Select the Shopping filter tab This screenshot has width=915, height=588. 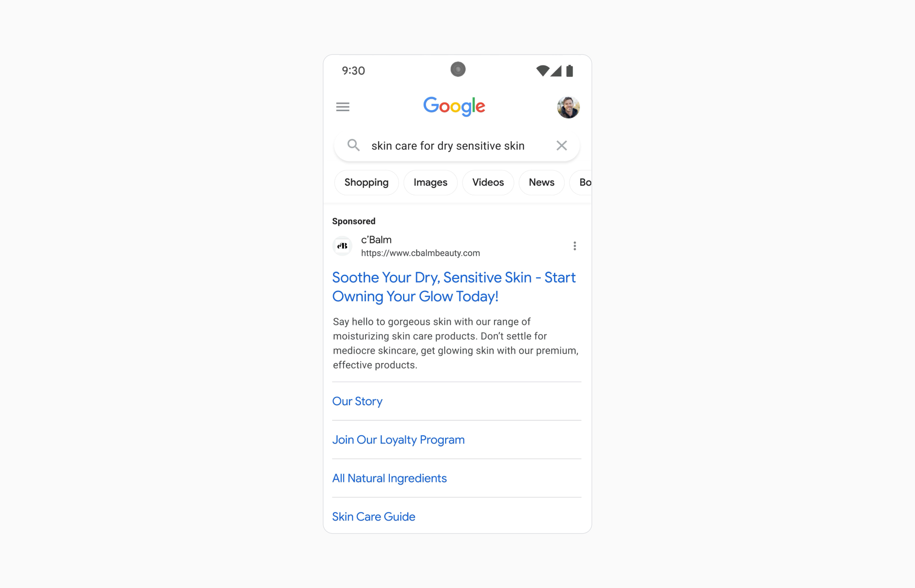pos(367,183)
